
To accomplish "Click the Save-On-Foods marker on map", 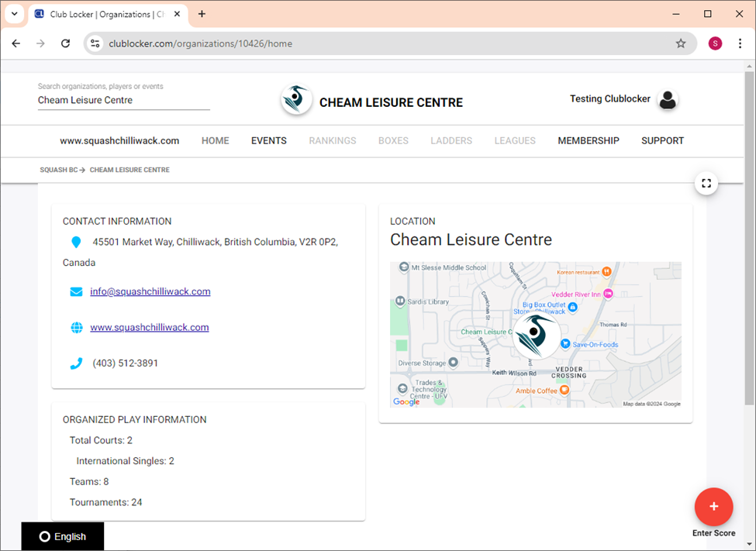I will coord(566,343).
